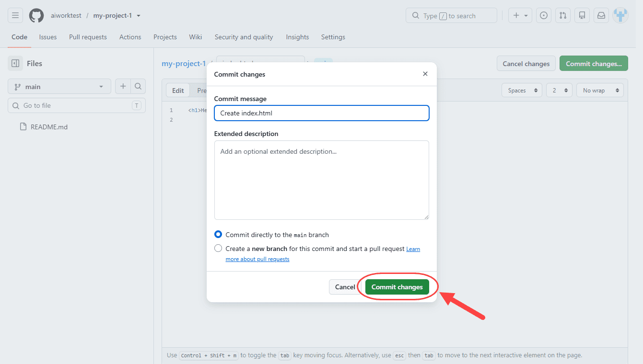Click the Commit message input field
This screenshot has width=643, height=364.
pyautogui.click(x=322, y=113)
